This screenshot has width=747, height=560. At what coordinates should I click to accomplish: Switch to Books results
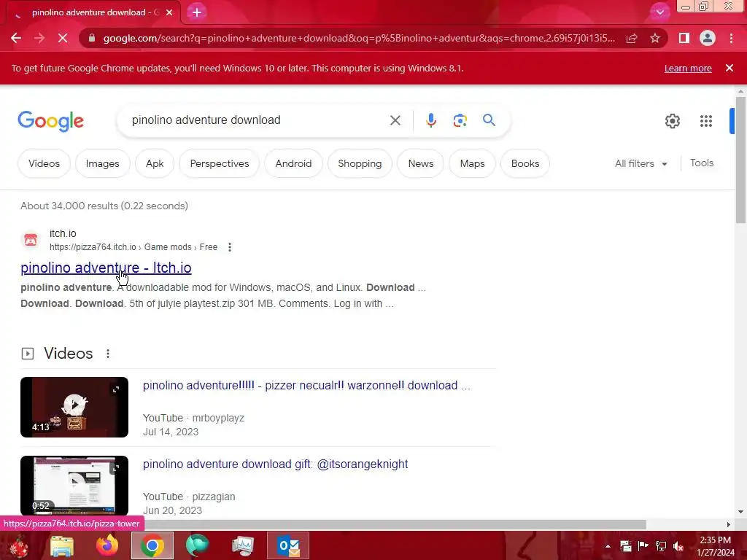click(525, 163)
